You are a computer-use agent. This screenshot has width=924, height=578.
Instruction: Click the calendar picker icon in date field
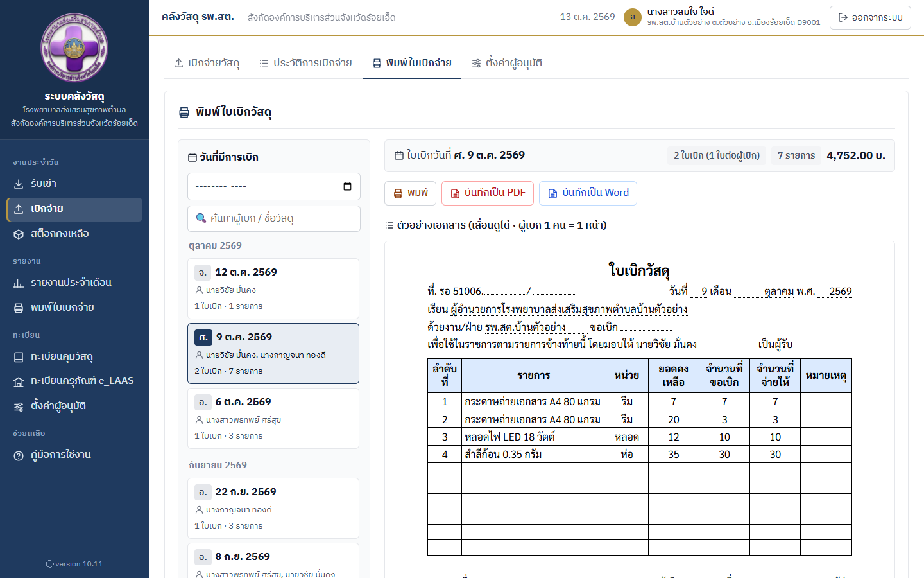(347, 186)
